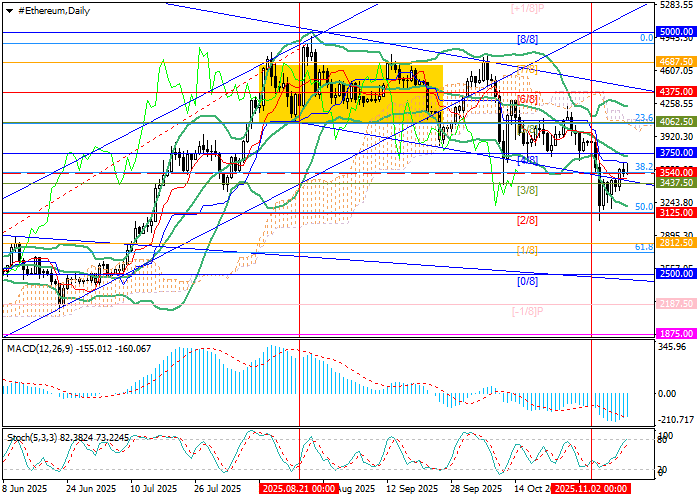Image resolution: width=700 pixels, height=500 pixels.
Task: Select the 2025.08.21 00:00 date marker
Action: point(296,490)
